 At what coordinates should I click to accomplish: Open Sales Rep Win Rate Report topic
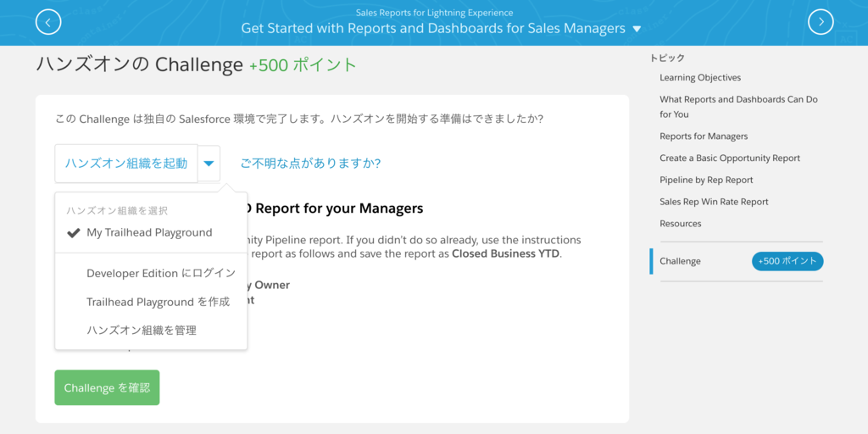click(x=714, y=202)
